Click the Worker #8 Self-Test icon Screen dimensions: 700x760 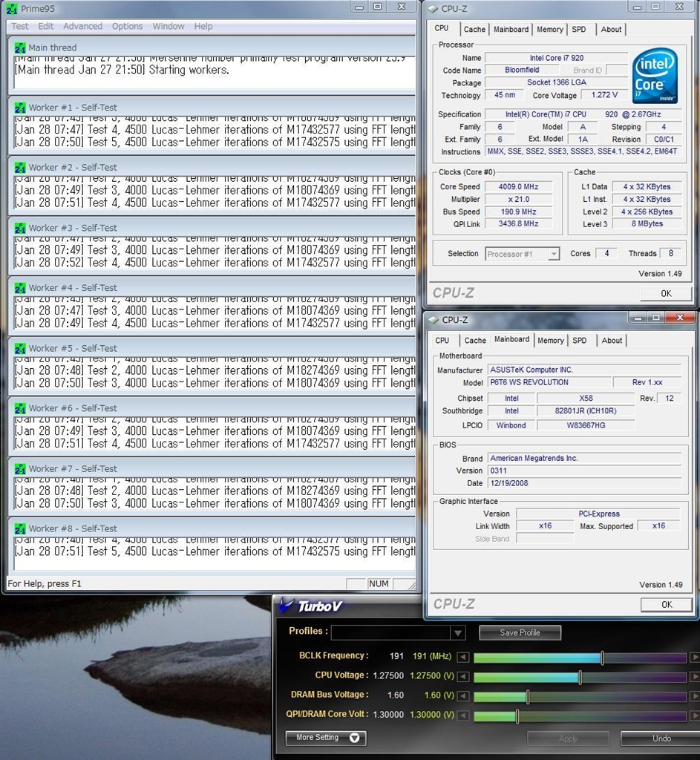point(20,528)
